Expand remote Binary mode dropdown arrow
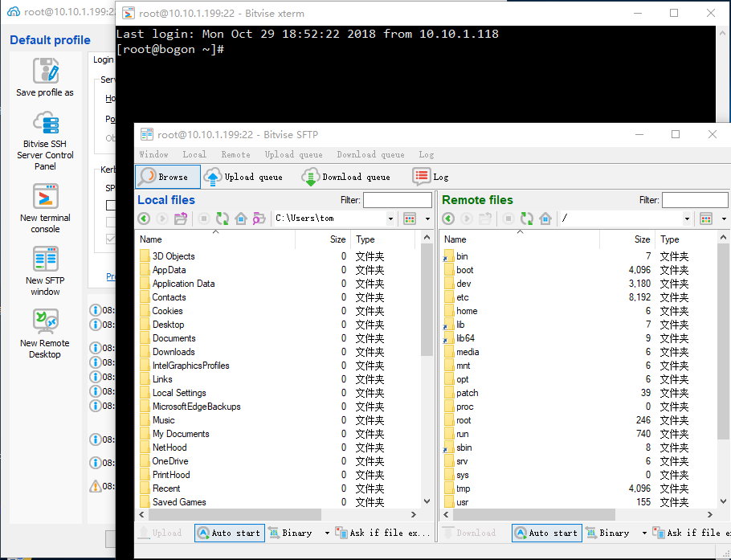Image resolution: width=731 pixels, height=560 pixels. pyautogui.click(x=644, y=533)
